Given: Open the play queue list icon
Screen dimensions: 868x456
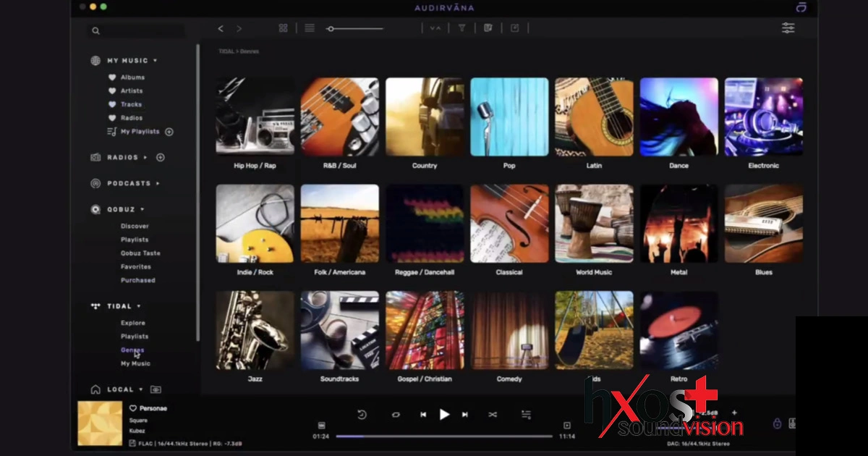Looking at the screenshot, I should 527,414.
